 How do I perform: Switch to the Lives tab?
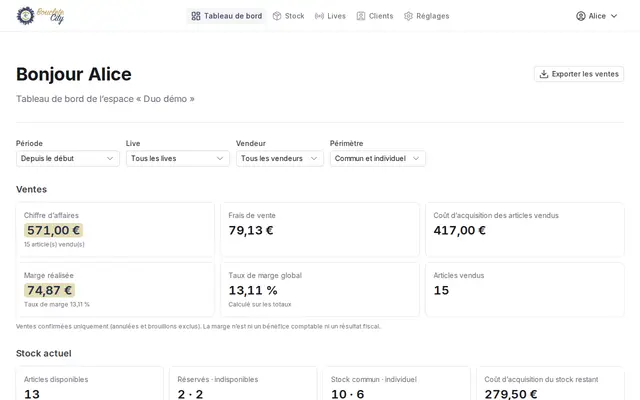tap(330, 16)
